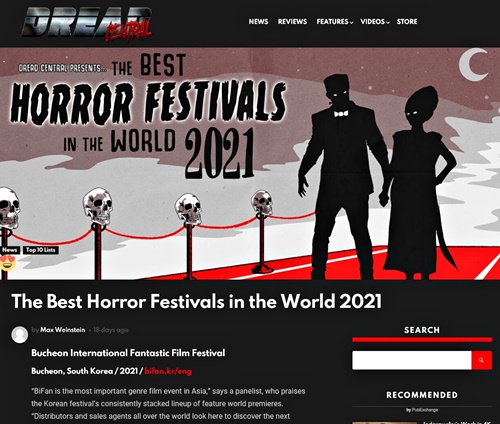Open the Features navigation item
Viewport: 500px width, 424px height.
[332, 22]
